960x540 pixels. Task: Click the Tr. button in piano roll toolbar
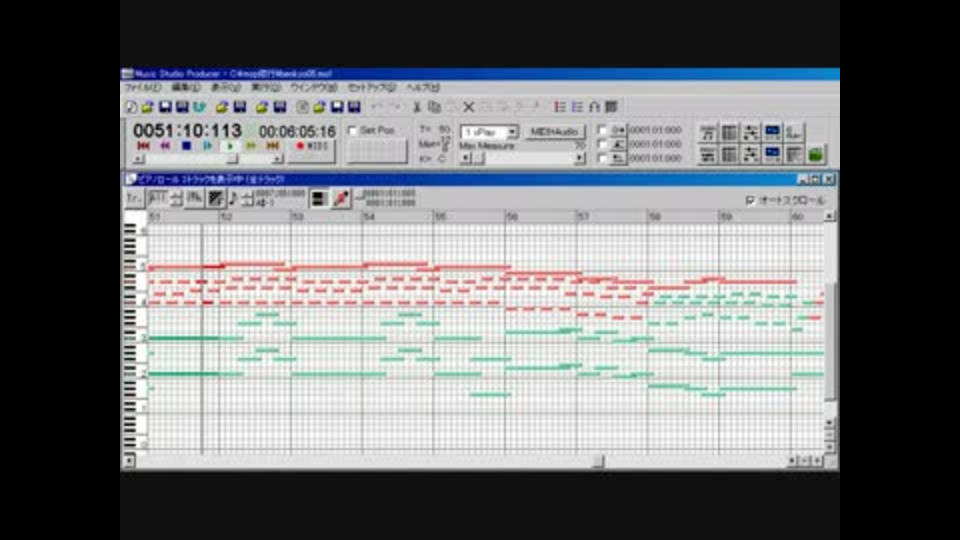click(x=134, y=198)
